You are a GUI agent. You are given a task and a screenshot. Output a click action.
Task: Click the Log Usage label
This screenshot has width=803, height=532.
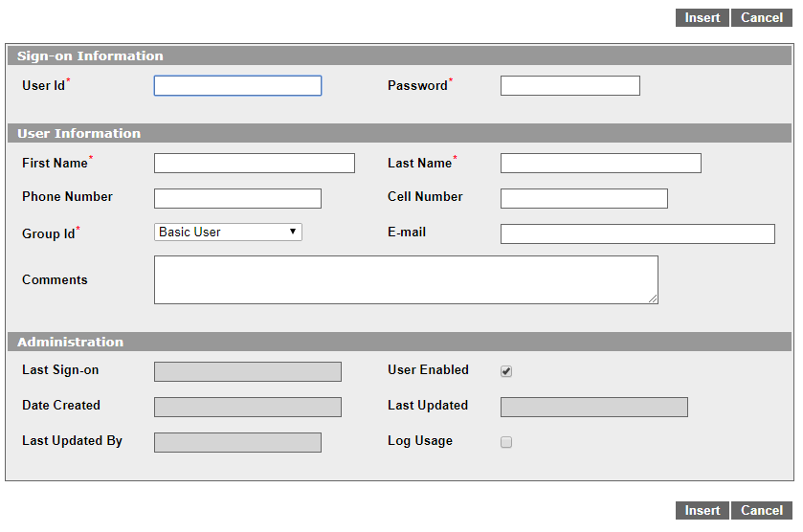(420, 441)
